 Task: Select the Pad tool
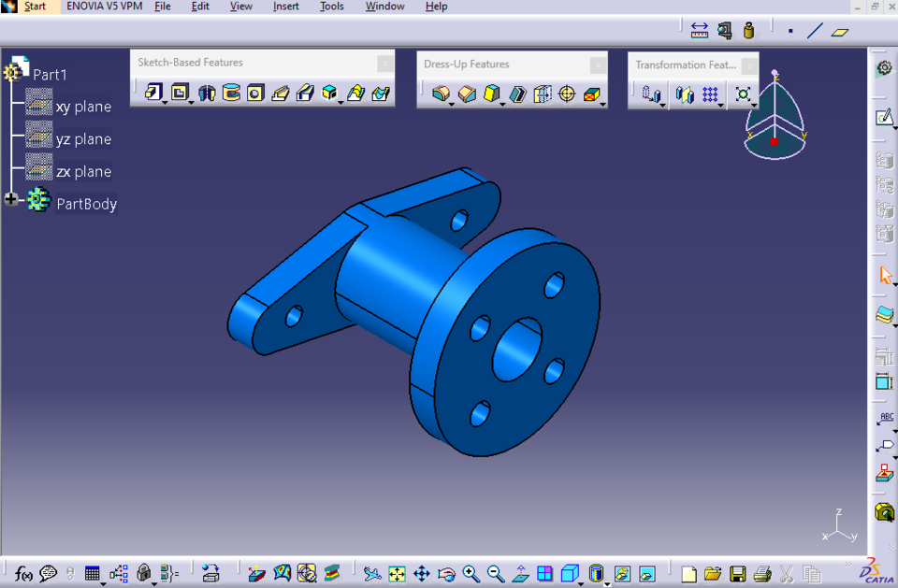(153, 93)
